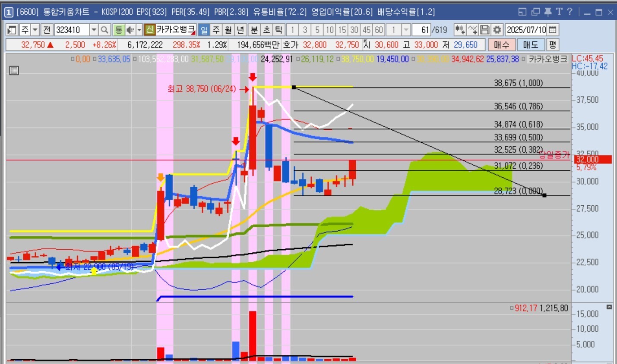The width and height of the screenshot is (617, 364).
Task: Click the red 32,000 current price tag
Action: pos(593,160)
